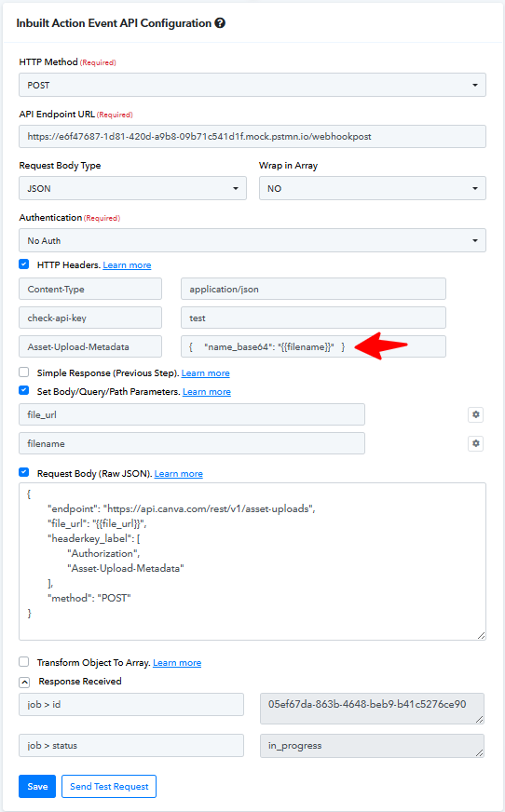Click the job > status response key field
Screen dimensions: 505x812
131,745
